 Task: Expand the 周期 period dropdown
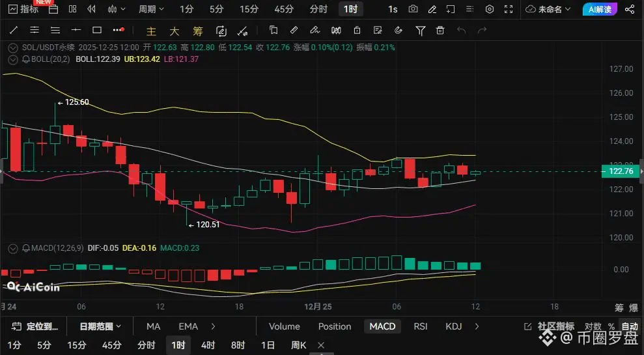(x=151, y=9)
